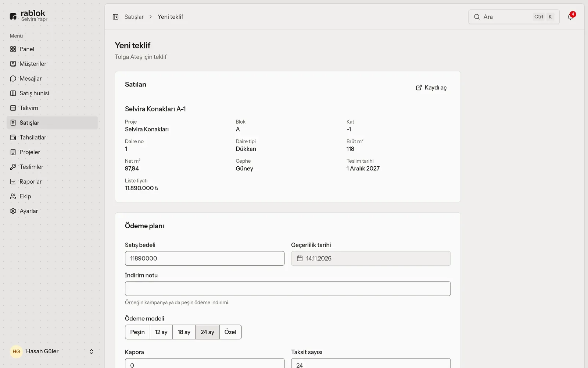Image resolution: width=588 pixels, height=368 pixels.
Task: Click the delivery date 1 Aralık 2027
Action: [x=363, y=169]
